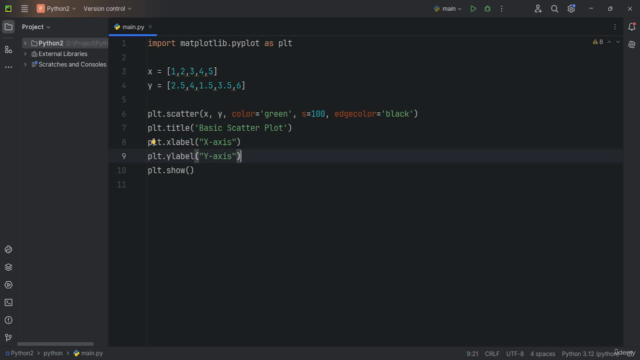Screen dimensions: 640x360
Task: Show more tool windows ellipsis
Action: [8, 67]
